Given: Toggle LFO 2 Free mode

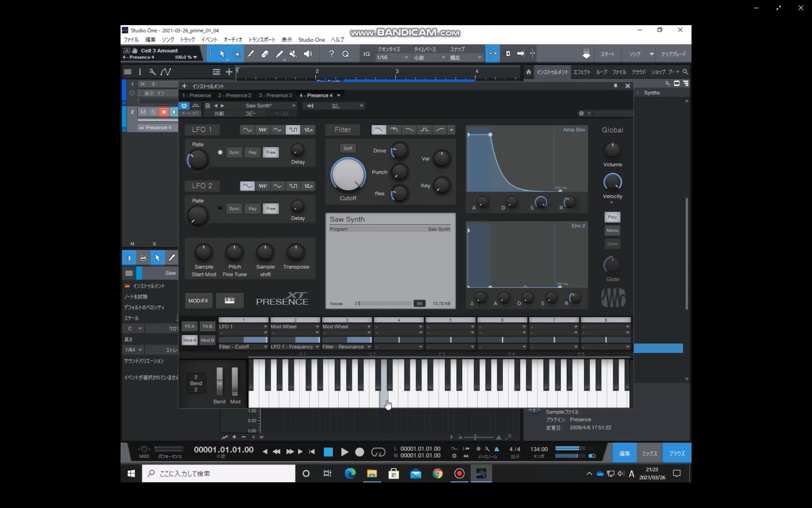Looking at the screenshot, I should pyautogui.click(x=271, y=209).
